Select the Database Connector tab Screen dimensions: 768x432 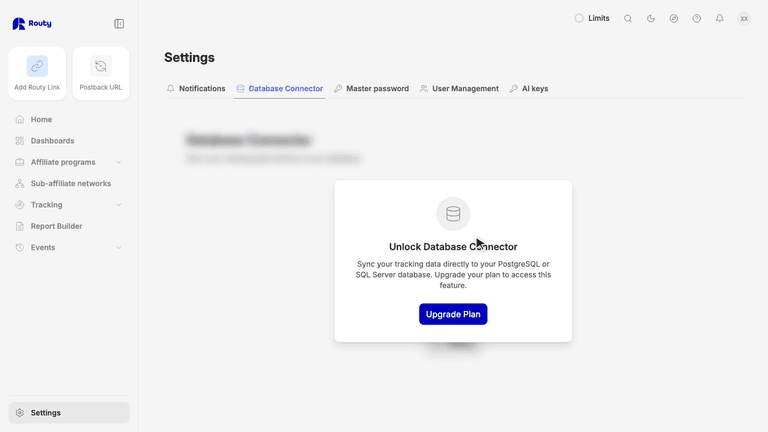tap(280, 89)
